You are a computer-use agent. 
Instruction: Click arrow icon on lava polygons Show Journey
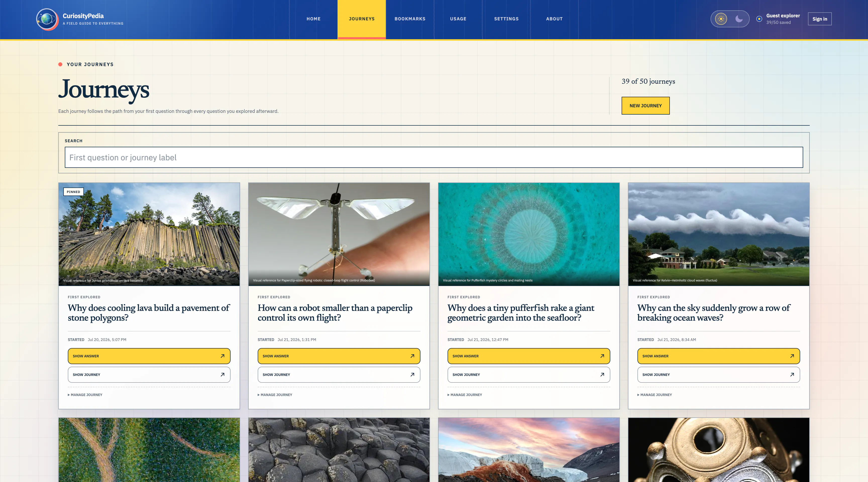coord(222,374)
